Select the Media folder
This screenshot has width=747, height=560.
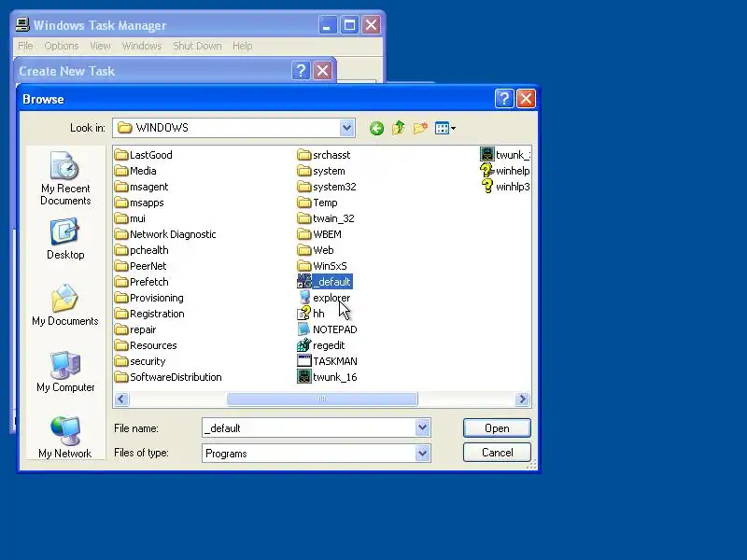[135, 171]
